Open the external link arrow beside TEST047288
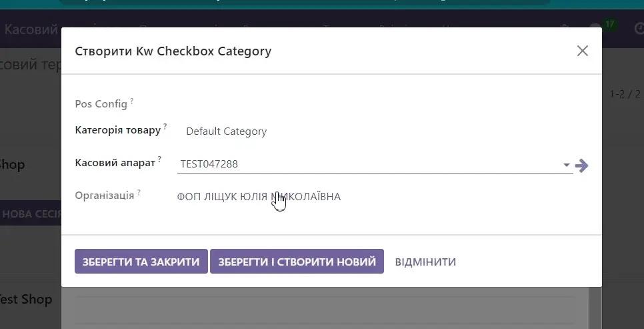This screenshot has width=644, height=329. (582, 166)
